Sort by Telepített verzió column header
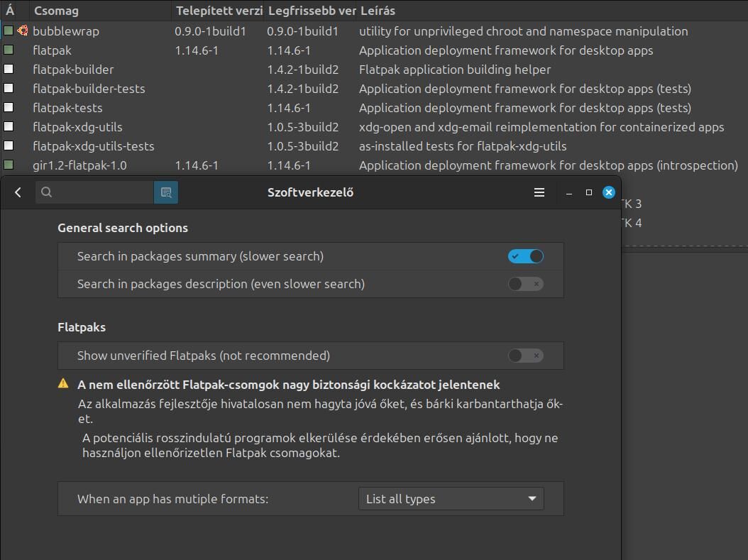Image resolution: width=748 pixels, height=560 pixels. [218, 11]
